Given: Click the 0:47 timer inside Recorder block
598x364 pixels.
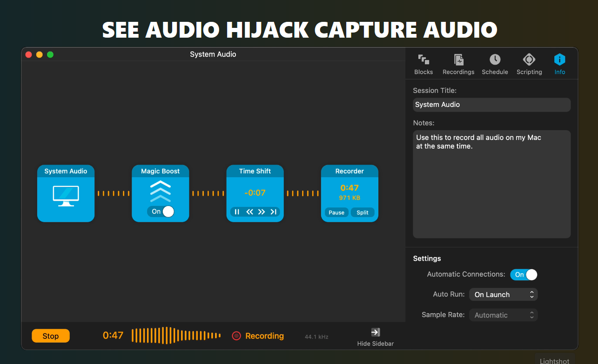Looking at the screenshot, I should tap(349, 188).
